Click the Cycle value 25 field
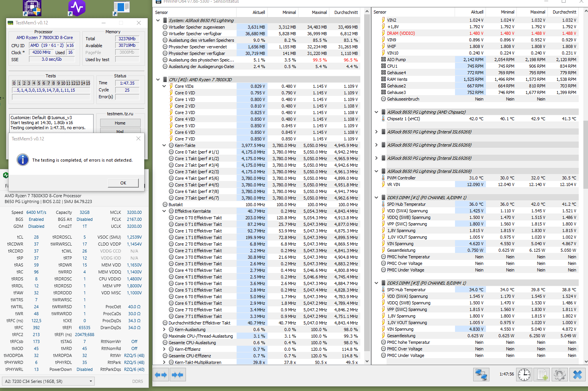 click(127, 90)
